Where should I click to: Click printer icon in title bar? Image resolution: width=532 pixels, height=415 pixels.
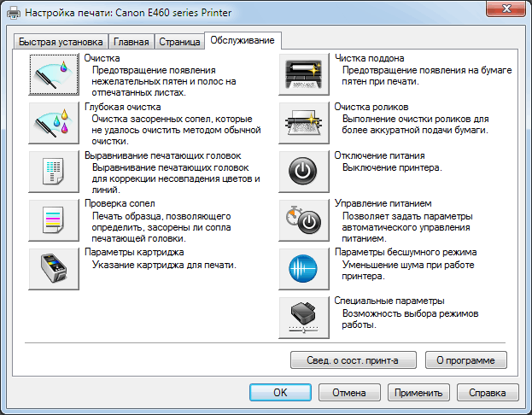point(14,13)
